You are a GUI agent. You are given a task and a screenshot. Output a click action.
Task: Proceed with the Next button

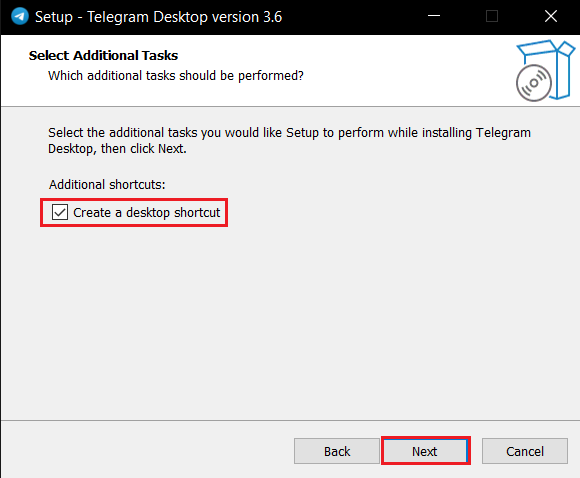tap(425, 451)
